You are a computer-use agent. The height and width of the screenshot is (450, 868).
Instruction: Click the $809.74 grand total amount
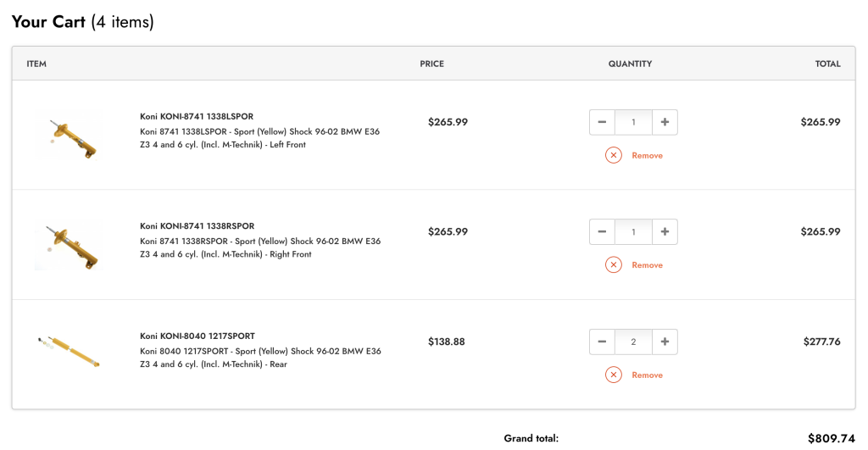(x=832, y=438)
